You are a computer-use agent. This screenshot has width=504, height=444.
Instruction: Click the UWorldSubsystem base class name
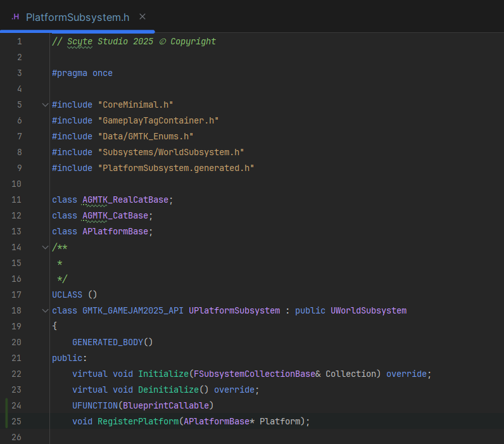tap(369, 310)
